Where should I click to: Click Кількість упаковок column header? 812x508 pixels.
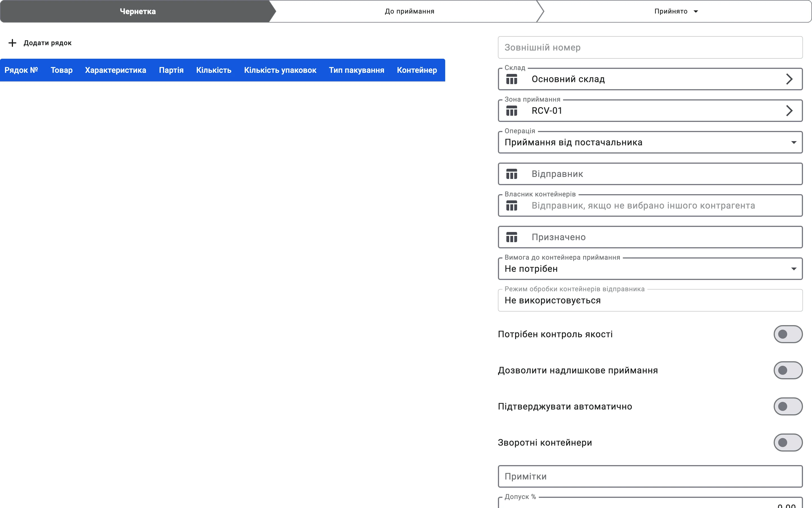pyautogui.click(x=280, y=70)
